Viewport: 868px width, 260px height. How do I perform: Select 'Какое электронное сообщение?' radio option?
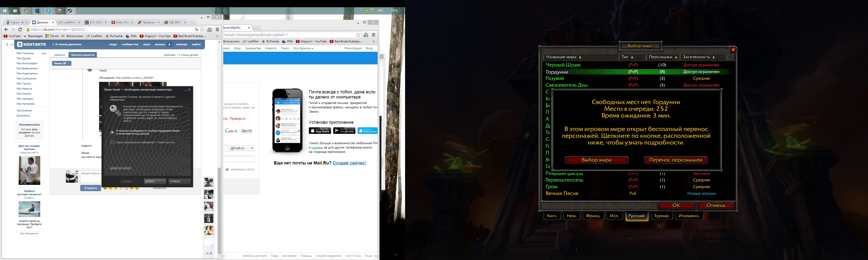[113, 142]
